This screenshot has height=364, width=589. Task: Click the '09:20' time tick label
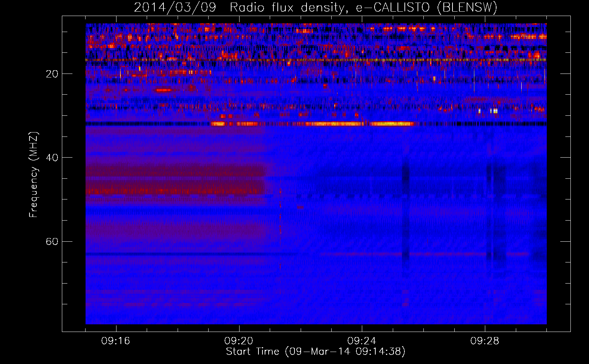(239, 341)
